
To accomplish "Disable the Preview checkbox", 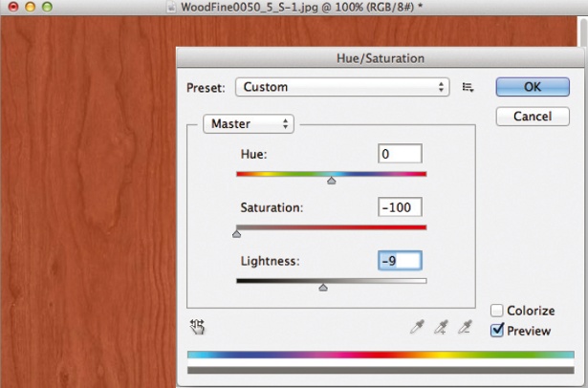I will (497, 331).
